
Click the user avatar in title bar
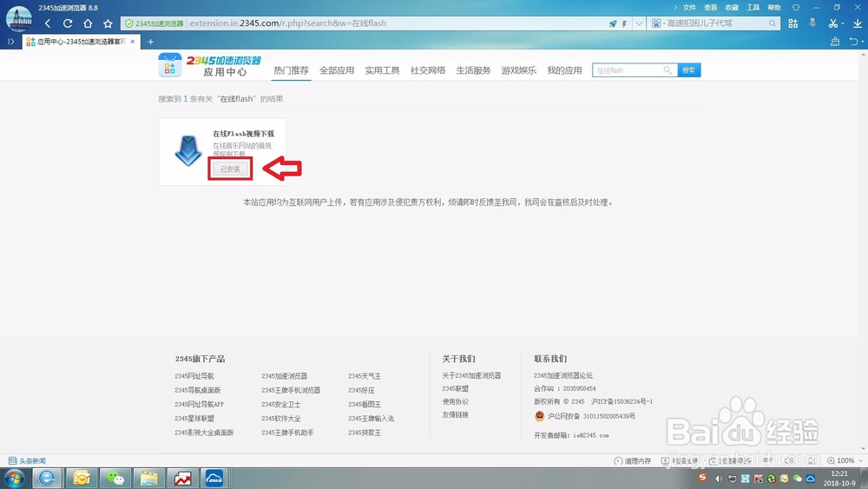[x=19, y=19]
